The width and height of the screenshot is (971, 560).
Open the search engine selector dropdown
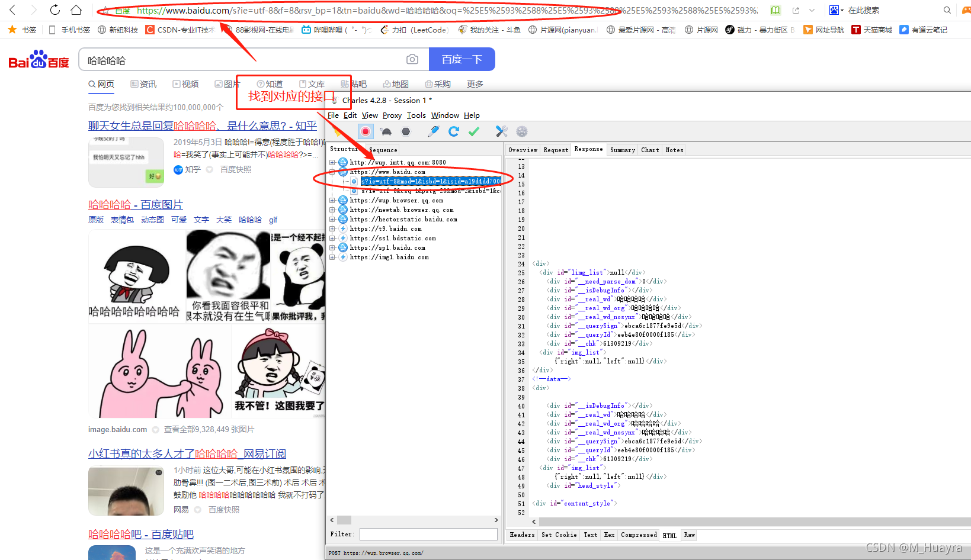click(x=837, y=10)
